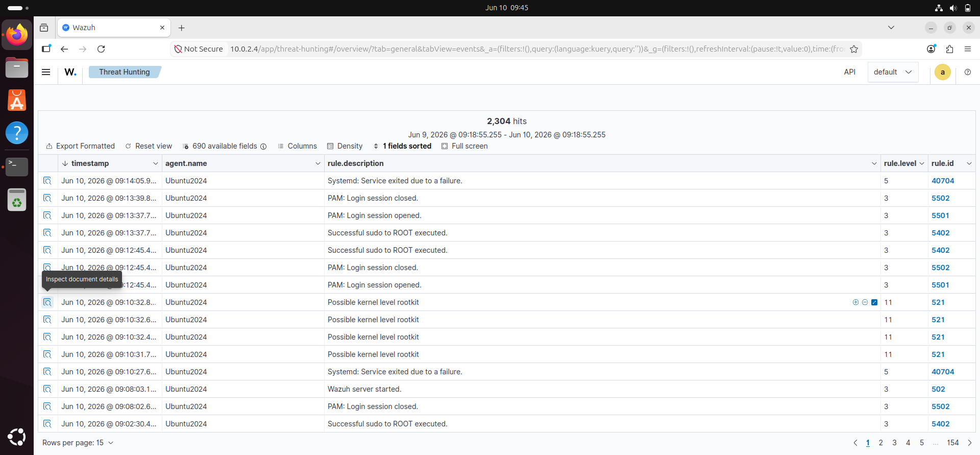Image resolution: width=980 pixels, height=455 pixels.
Task: Close the Wazuh browser tab
Action: [162, 28]
